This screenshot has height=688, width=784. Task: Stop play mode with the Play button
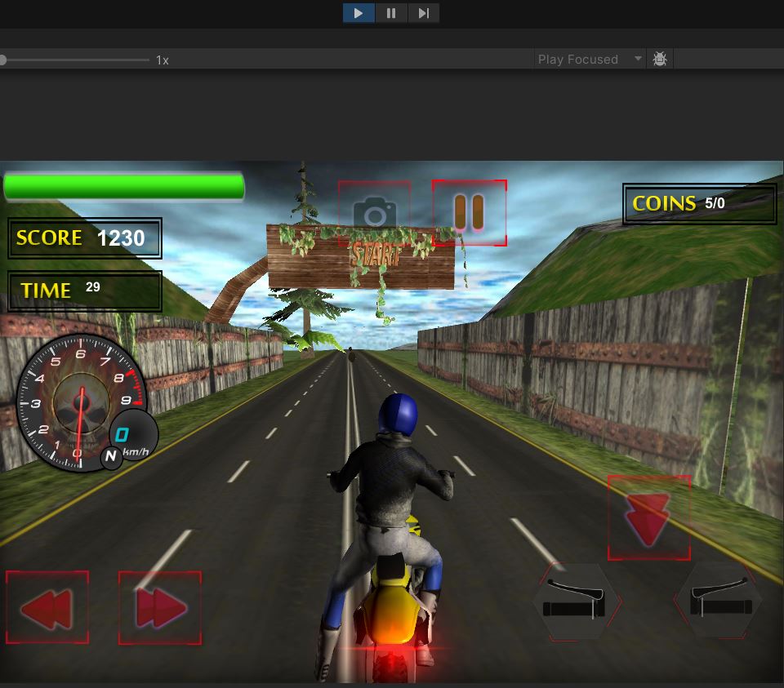[359, 13]
